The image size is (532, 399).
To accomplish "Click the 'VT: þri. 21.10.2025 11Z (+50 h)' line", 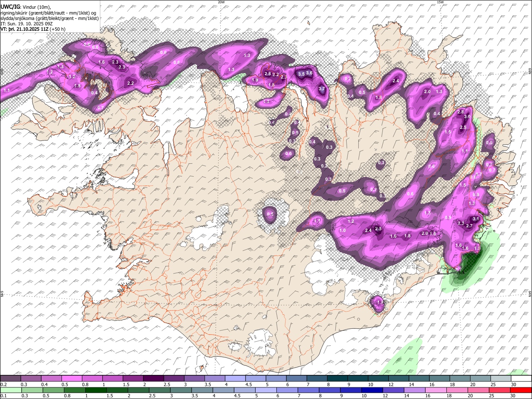I will [33, 30].
